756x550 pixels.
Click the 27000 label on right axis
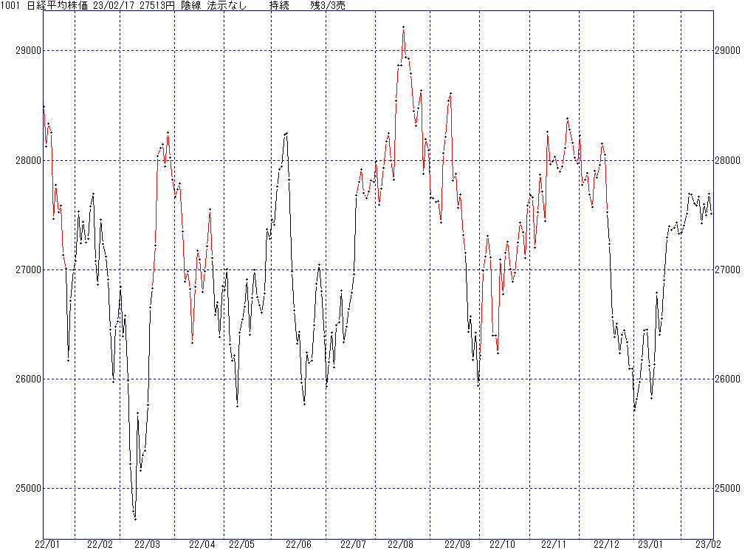pos(730,270)
